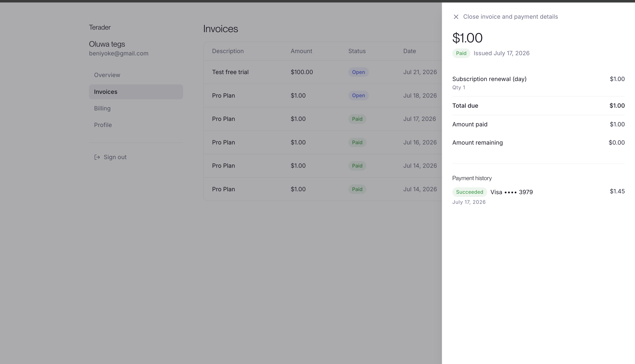Click the Paid badge in invoice details panel
This screenshot has height=364, width=635.
click(x=461, y=53)
